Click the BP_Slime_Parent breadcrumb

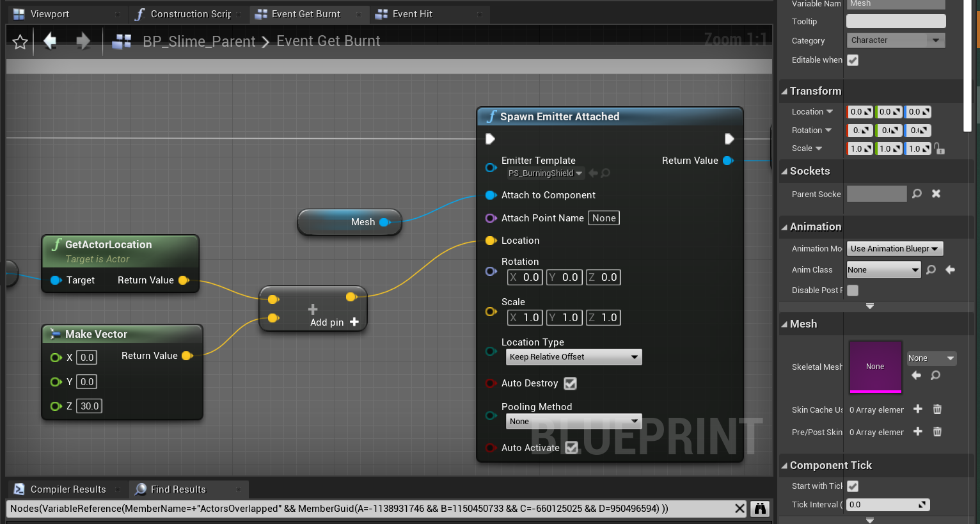coord(199,42)
